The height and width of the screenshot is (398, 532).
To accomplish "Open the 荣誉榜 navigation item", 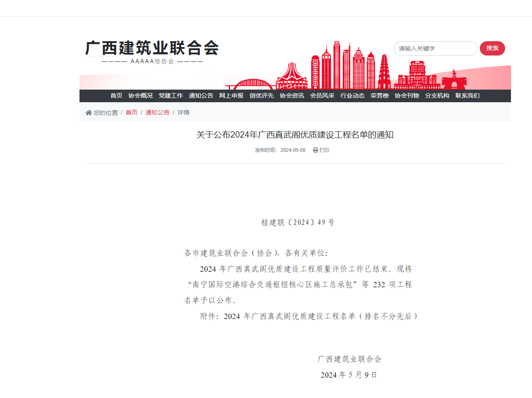I will [380, 96].
